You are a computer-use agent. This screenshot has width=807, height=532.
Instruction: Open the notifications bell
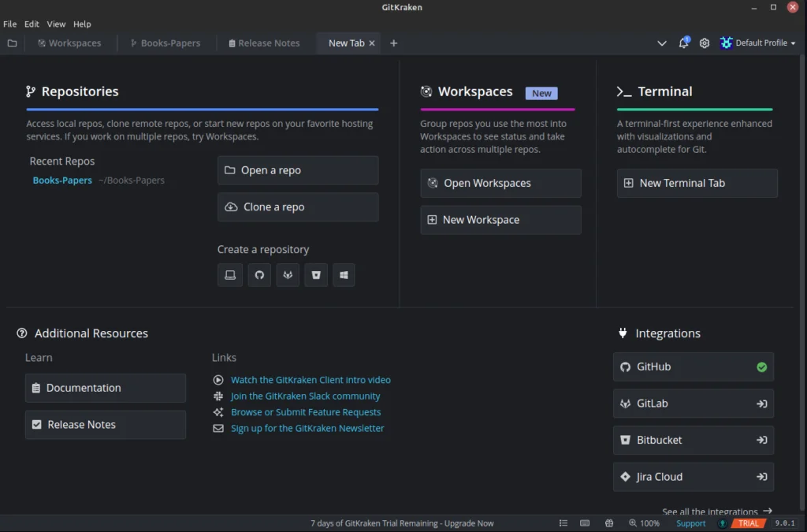(x=683, y=43)
